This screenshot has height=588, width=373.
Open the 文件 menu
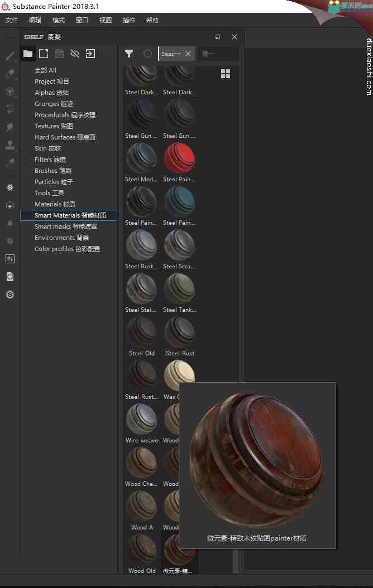pos(12,20)
